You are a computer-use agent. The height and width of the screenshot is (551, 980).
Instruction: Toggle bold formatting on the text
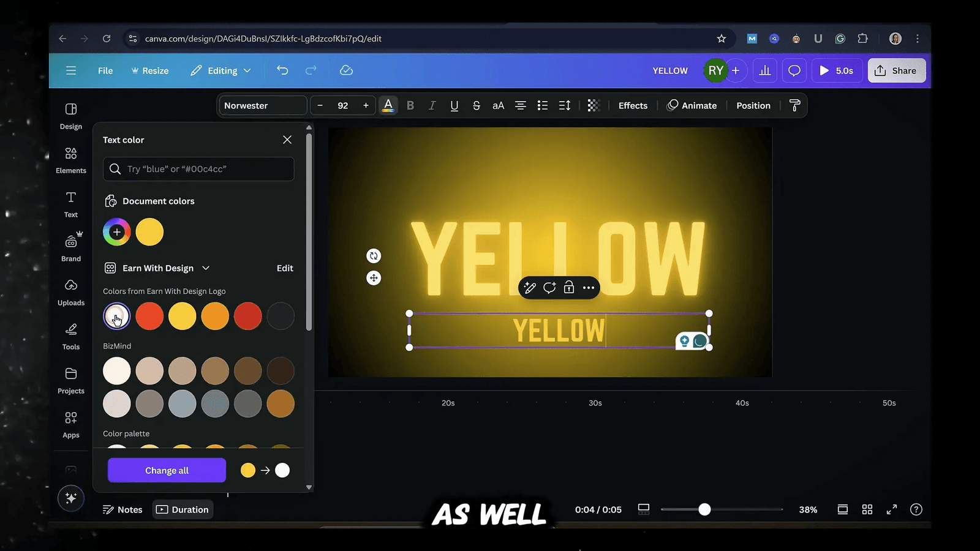click(410, 105)
